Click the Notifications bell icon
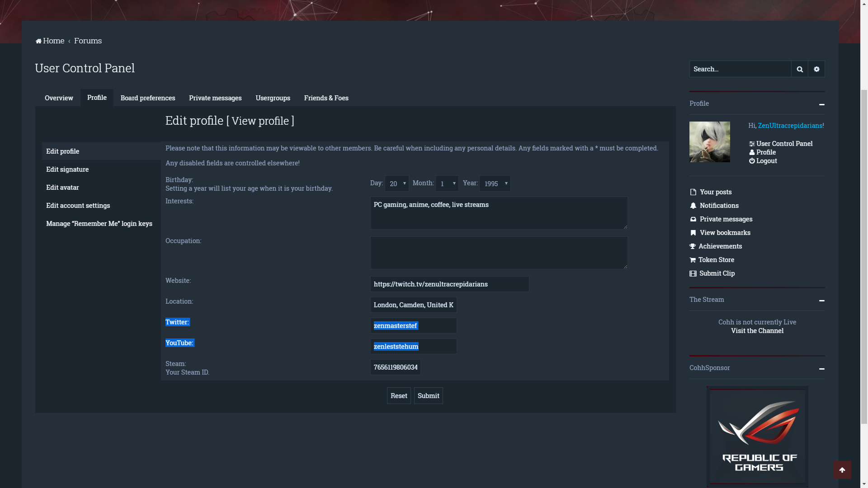Viewport: 868px width, 488px height. click(693, 206)
